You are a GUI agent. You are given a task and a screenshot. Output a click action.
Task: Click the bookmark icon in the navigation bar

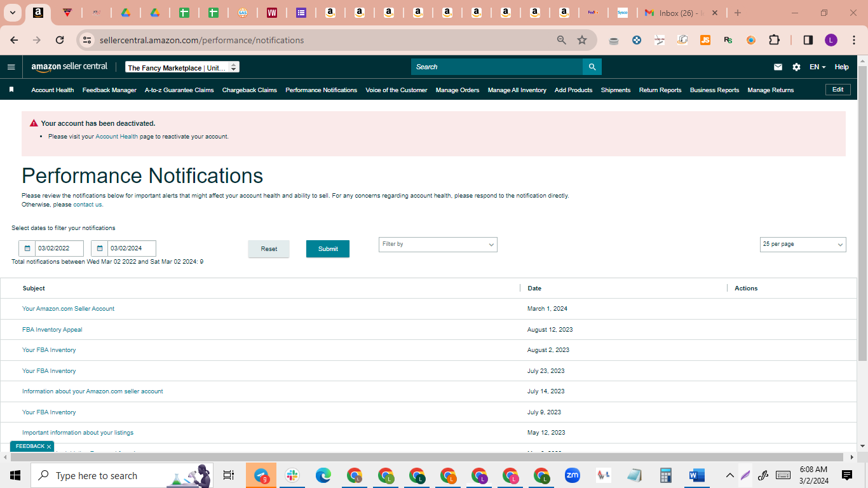(x=11, y=90)
